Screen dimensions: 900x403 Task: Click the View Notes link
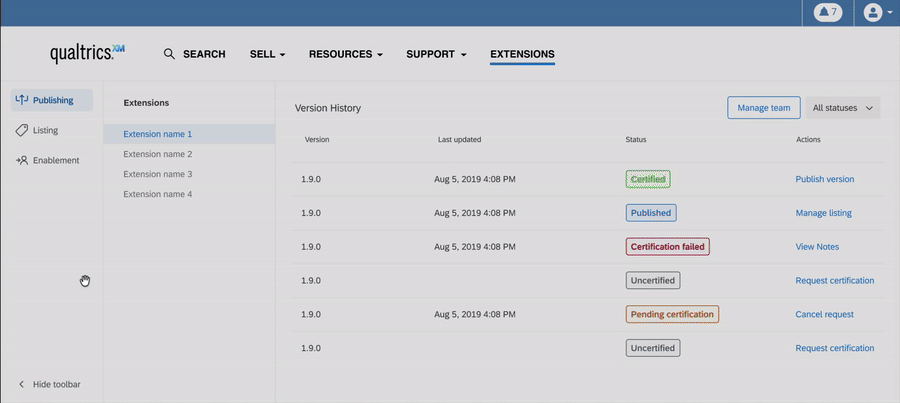[817, 247]
